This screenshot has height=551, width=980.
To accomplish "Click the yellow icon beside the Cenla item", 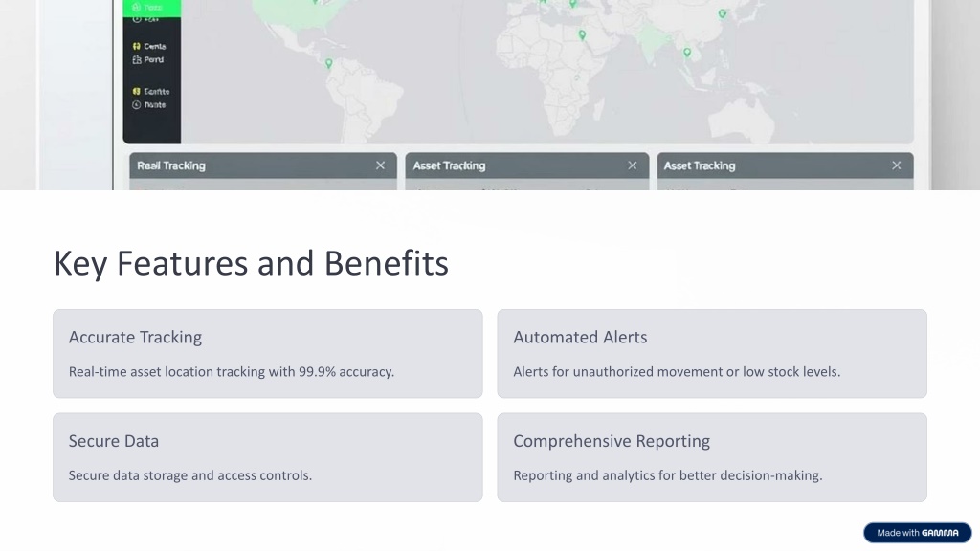I will 136,46.
